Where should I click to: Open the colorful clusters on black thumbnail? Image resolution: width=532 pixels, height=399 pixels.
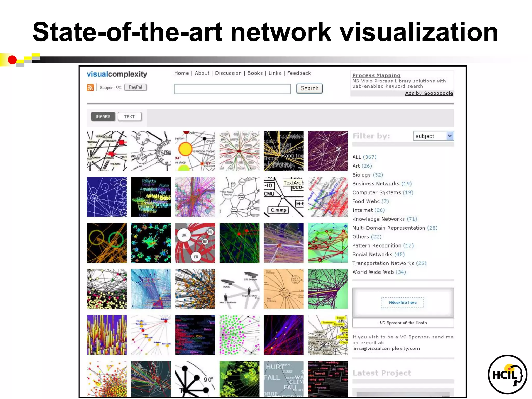click(x=151, y=243)
